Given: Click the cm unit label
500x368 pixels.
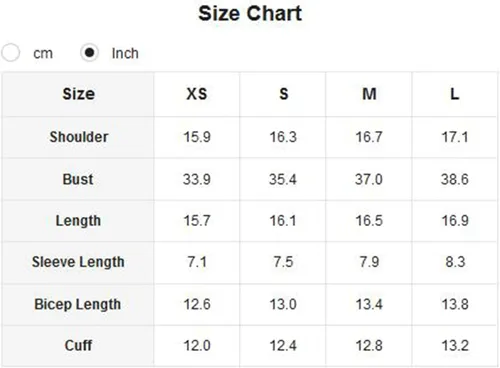Looking at the screenshot, I should [x=43, y=53].
